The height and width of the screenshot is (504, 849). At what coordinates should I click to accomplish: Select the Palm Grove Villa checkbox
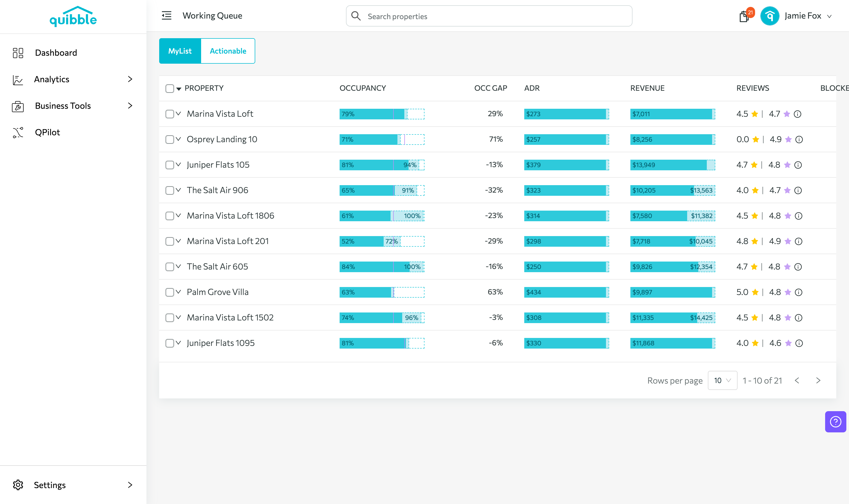coord(170,292)
